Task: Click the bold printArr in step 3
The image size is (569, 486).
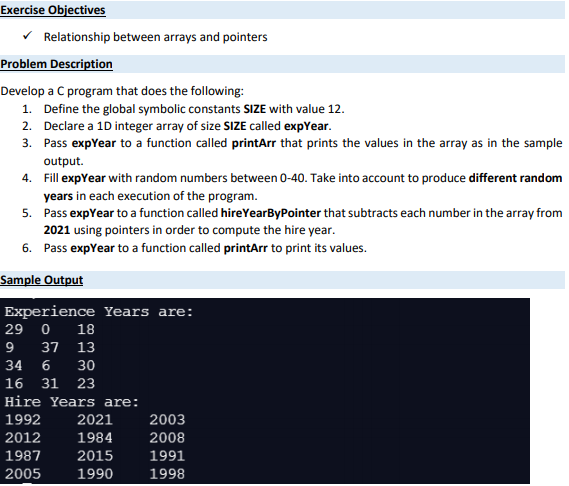Action: [254, 143]
